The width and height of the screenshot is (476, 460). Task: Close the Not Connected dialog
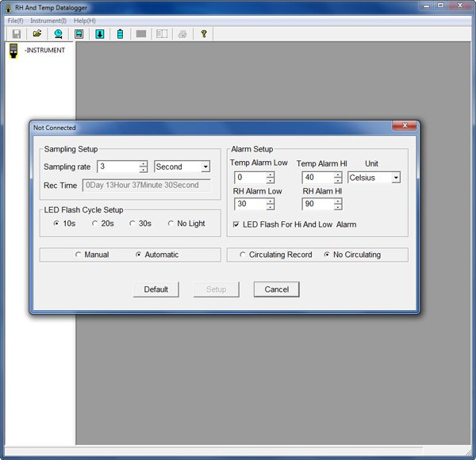pyautogui.click(x=405, y=125)
